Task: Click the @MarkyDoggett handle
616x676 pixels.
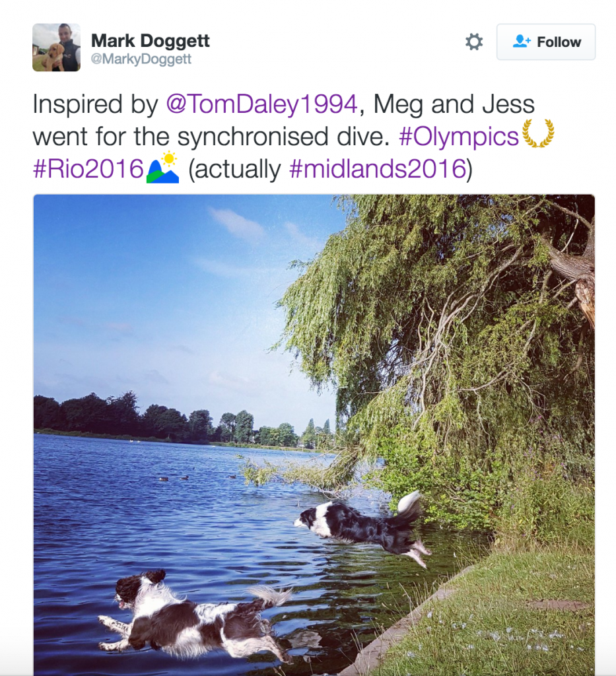Action: click(140, 58)
